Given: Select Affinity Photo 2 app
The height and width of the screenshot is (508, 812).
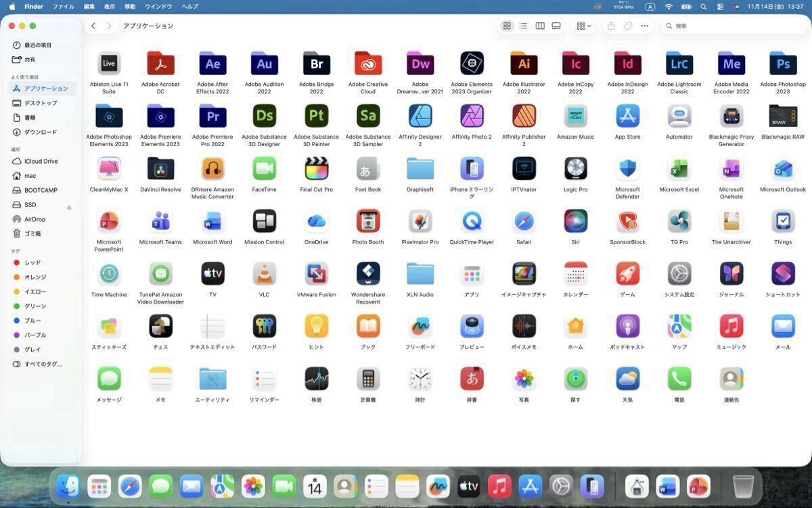Looking at the screenshot, I should point(472,116).
